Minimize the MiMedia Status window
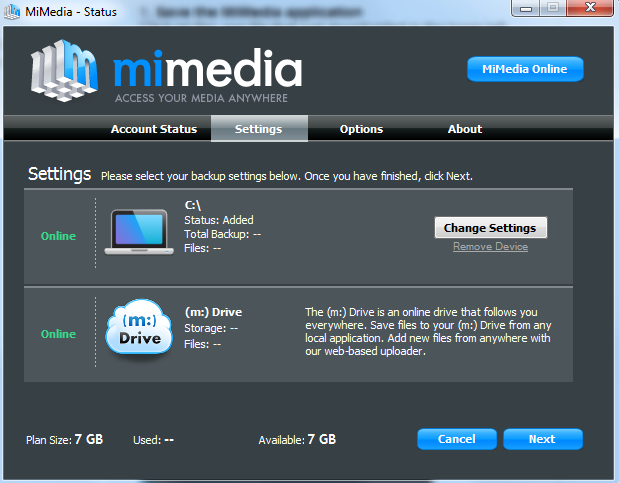The image size is (619, 483). pos(525,8)
